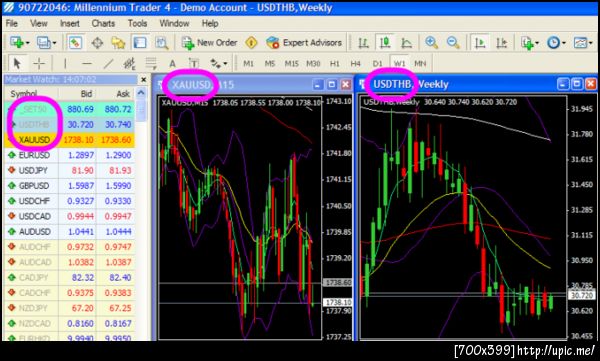Select the Cursor arrow tool
The width and height of the screenshot is (600, 361).
click(17, 64)
